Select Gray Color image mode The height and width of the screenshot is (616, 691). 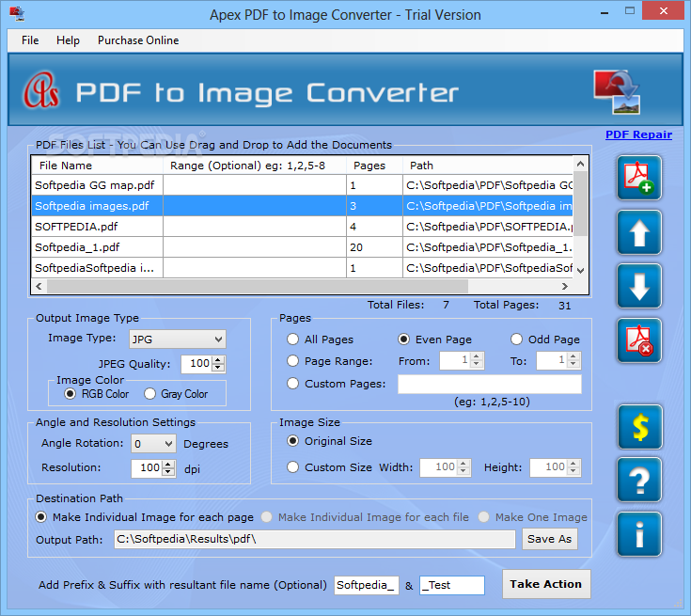coord(149,394)
